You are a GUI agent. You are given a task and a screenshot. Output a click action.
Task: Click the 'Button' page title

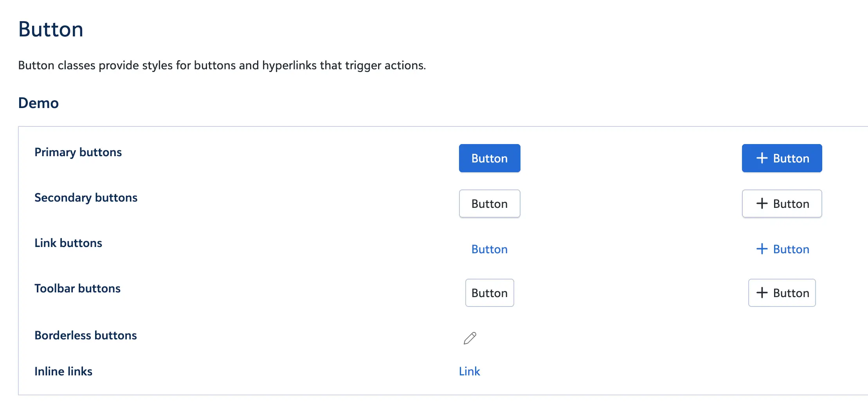pos(50,29)
